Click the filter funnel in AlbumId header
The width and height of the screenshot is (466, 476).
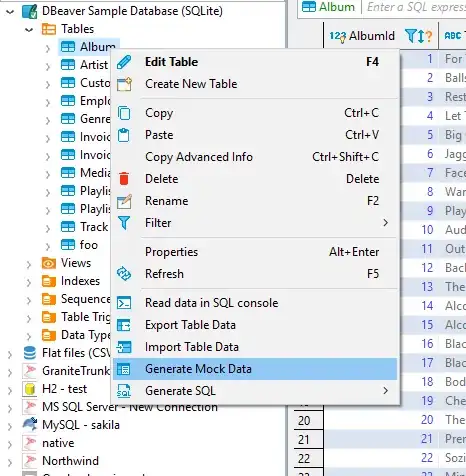tap(411, 36)
